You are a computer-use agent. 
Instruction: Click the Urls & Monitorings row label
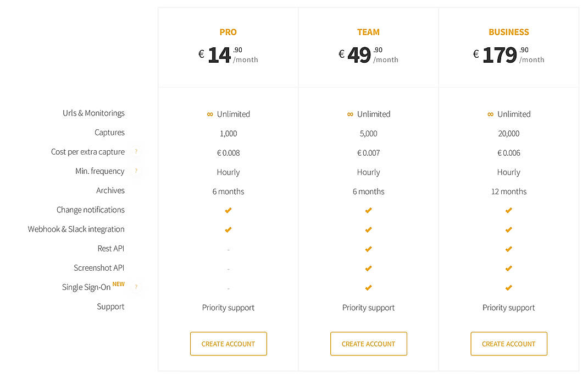(x=93, y=113)
